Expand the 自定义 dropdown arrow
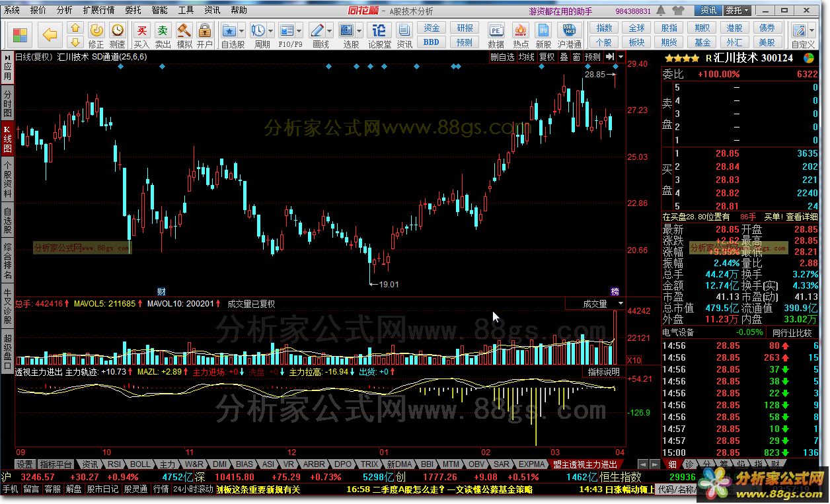This screenshot has width=830, height=504. tap(811, 31)
